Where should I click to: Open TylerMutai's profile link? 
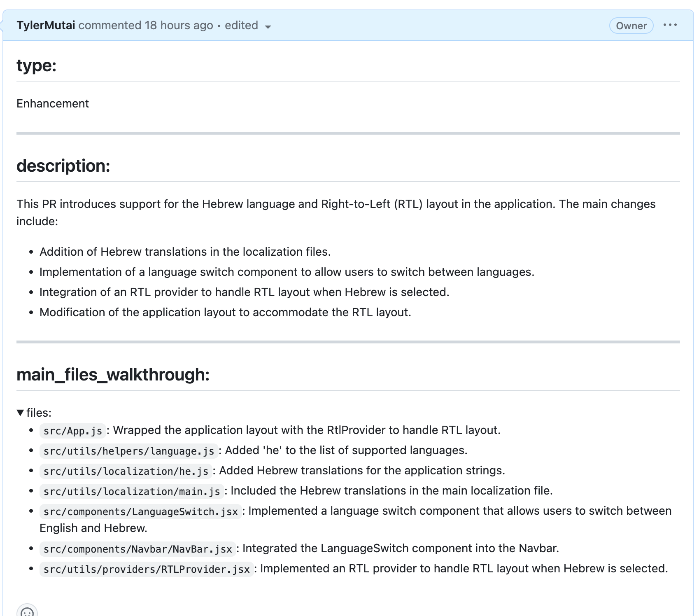click(x=46, y=26)
